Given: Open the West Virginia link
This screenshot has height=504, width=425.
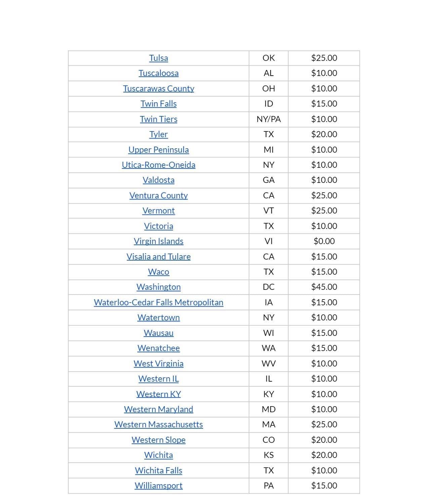Looking at the screenshot, I should (158, 364).
